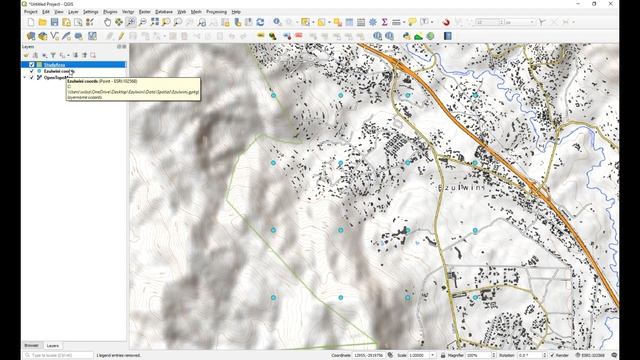Open the Raster menu

(144, 12)
